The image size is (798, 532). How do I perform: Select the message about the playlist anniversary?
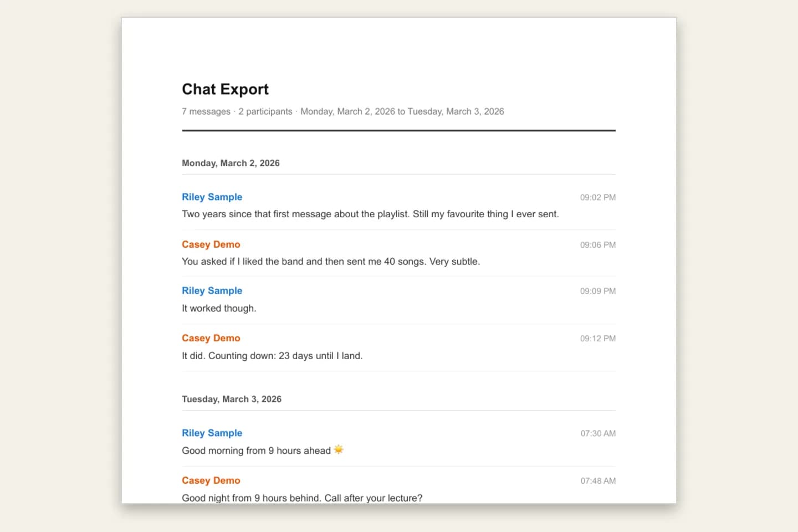(370, 214)
